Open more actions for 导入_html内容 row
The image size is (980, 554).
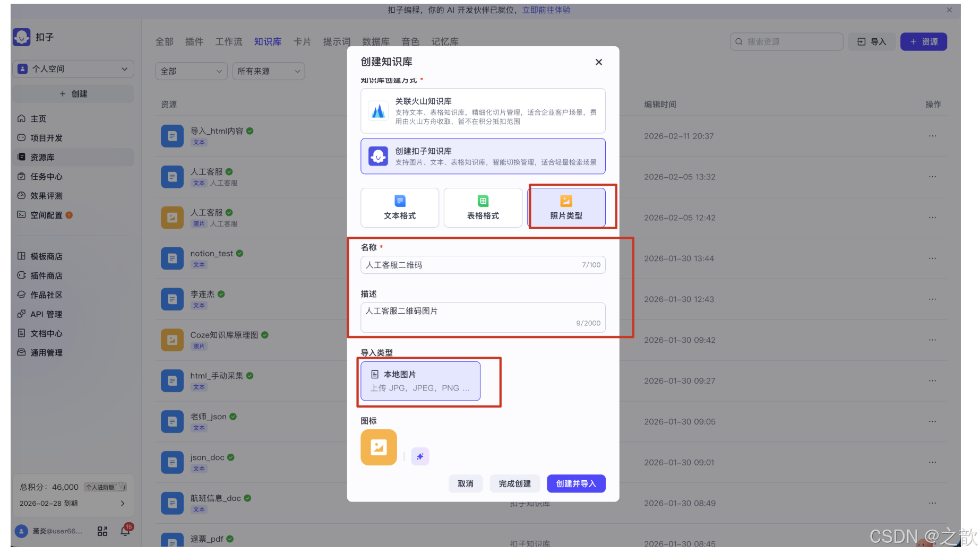pyautogui.click(x=932, y=136)
